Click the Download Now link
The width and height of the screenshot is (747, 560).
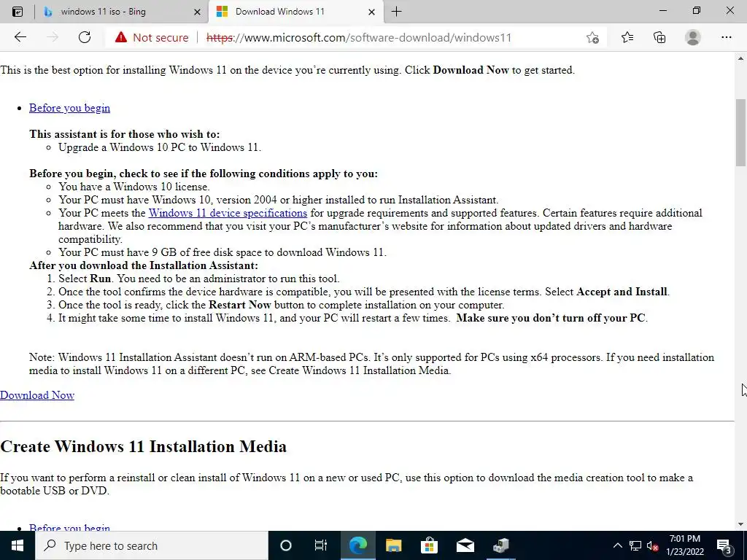point(37,395)
